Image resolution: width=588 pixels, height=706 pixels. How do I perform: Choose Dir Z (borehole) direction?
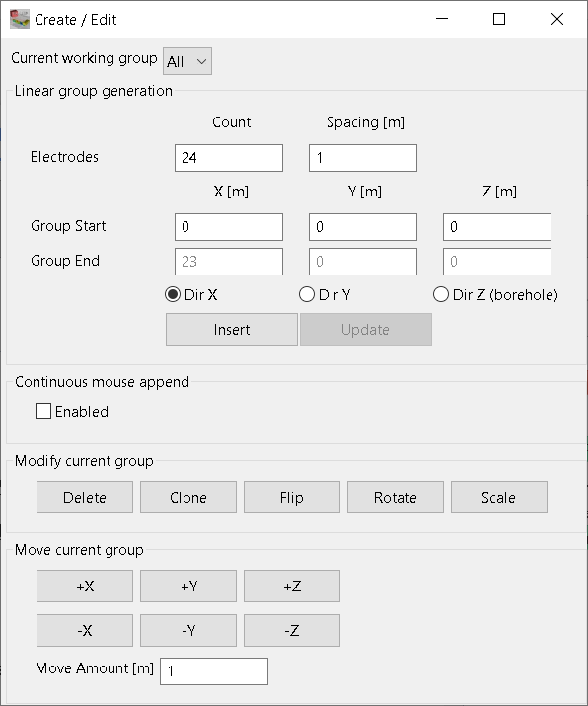441,295
